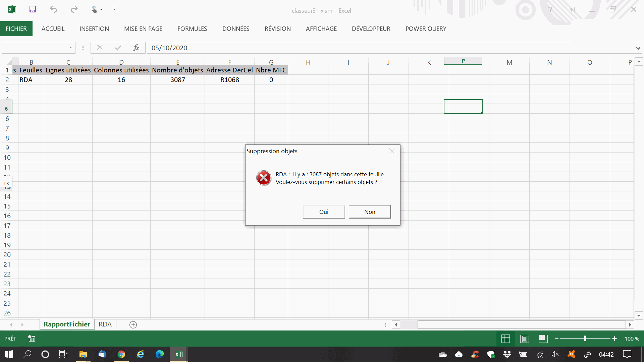Open the FORMULES ribbon tab
The width and height of the screenshot is (644, 362).
[192, 29]
